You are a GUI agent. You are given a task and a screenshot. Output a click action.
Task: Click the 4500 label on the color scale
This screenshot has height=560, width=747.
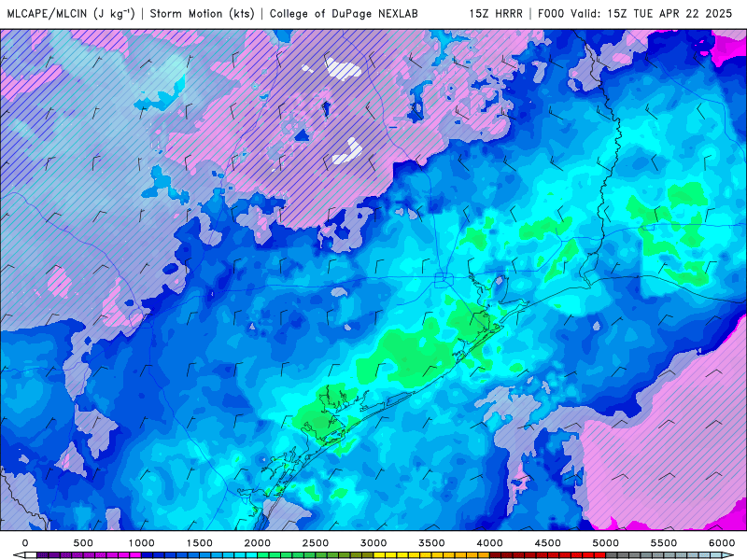[548, 543]
